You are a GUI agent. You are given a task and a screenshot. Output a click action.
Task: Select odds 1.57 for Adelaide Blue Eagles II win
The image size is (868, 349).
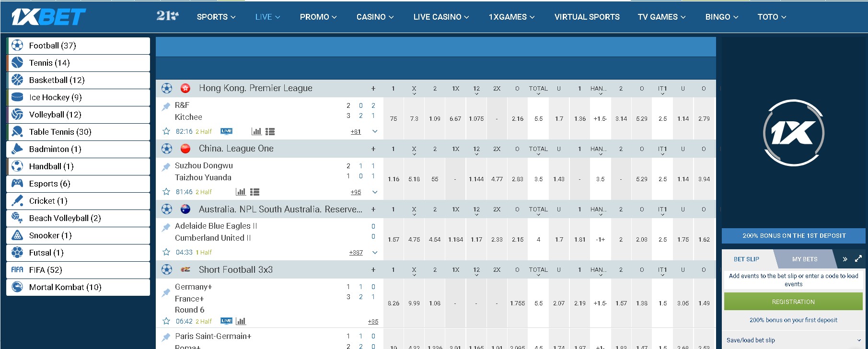pos(393,239)
